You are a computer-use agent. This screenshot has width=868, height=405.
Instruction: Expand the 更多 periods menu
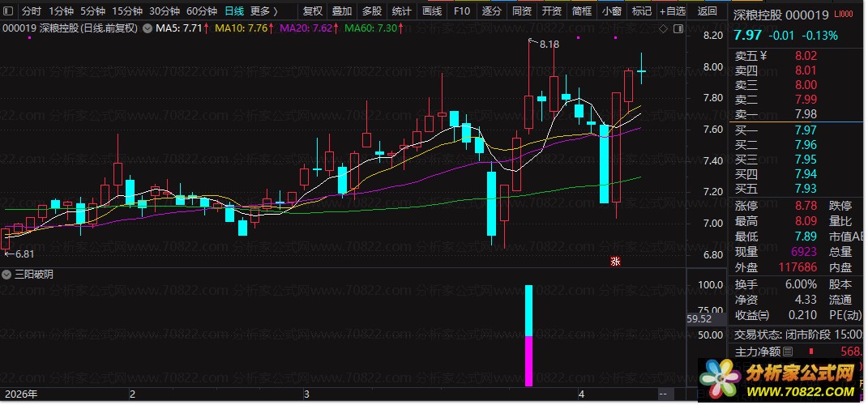264,11
